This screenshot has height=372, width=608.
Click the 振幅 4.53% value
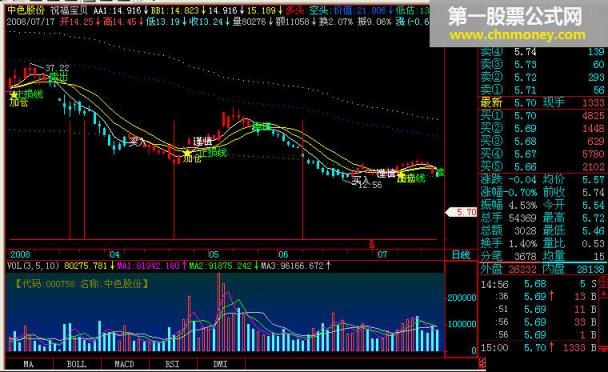coord(523,205)
